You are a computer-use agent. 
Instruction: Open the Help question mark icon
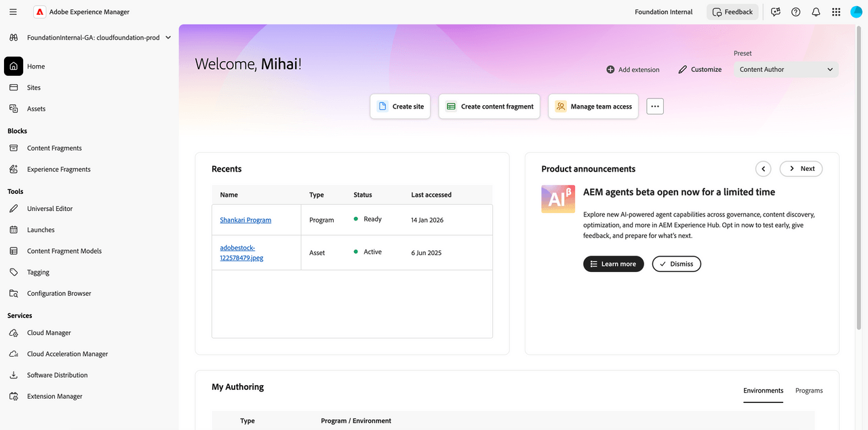click(796, 12)
